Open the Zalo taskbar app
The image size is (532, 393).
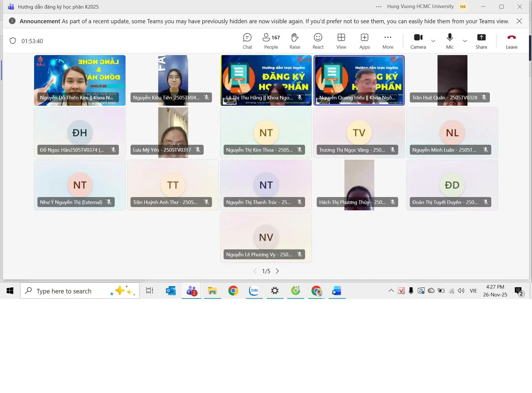254,291
